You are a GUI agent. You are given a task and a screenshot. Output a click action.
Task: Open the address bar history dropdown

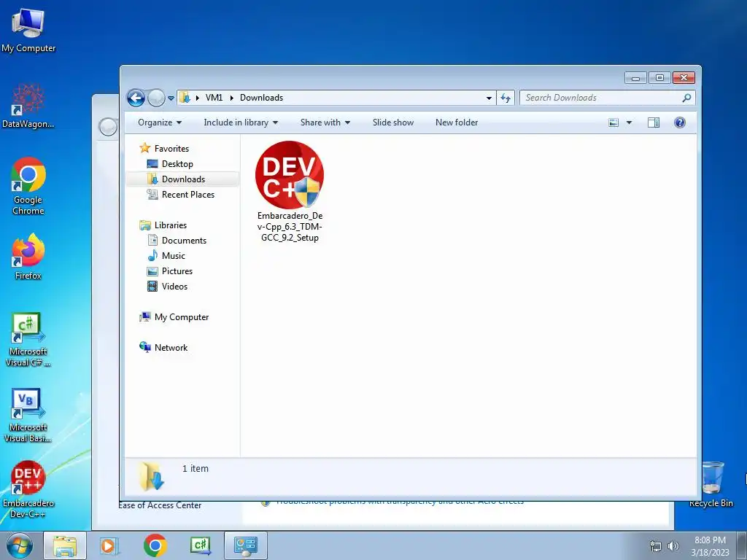coord(489,98)
